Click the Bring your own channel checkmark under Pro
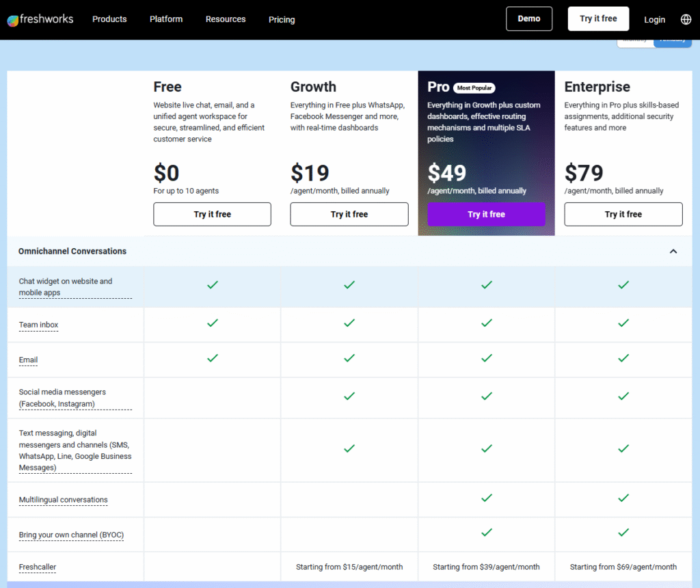The width and height of the screenshot is (700, 588). [x=486, y=532]
